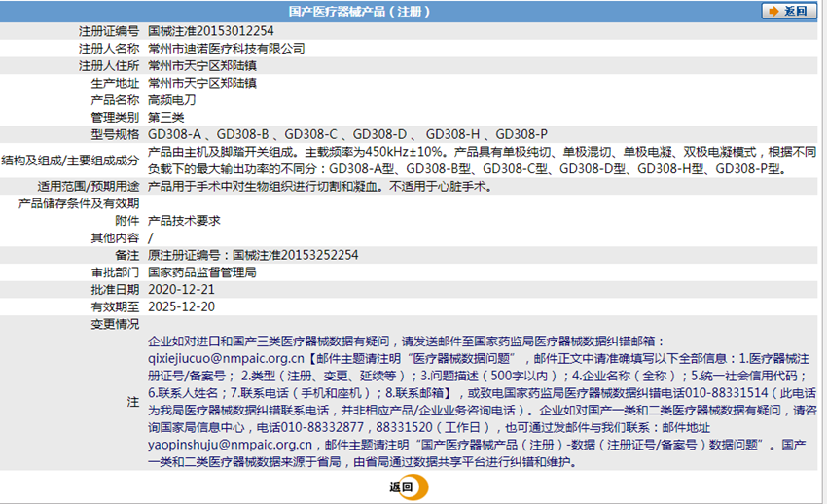Select registrant name 常州市迪诺医疗科技有限公司
Screen dimensions: 827x504
coord(227,49)
